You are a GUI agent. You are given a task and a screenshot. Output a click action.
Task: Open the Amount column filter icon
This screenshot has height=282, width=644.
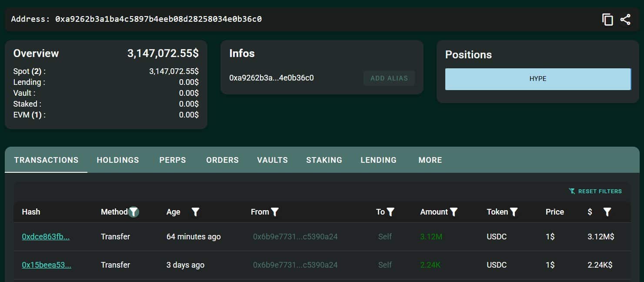(454, 212)
